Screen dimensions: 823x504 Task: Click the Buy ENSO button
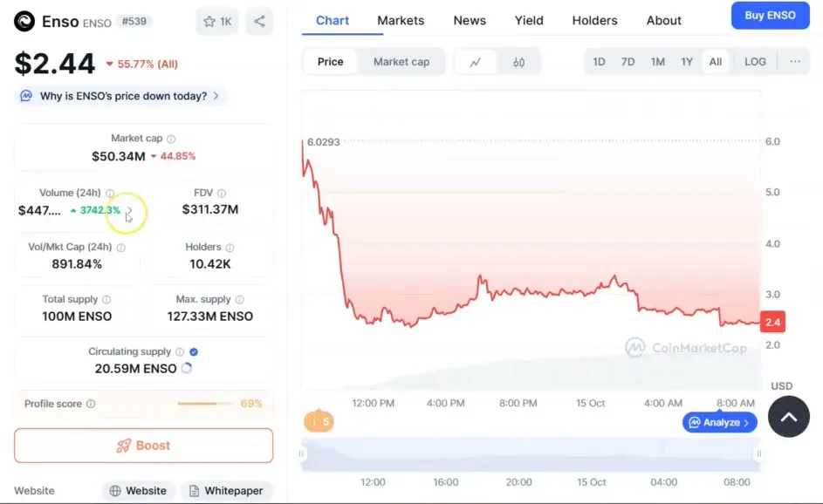tap(770, 16)
